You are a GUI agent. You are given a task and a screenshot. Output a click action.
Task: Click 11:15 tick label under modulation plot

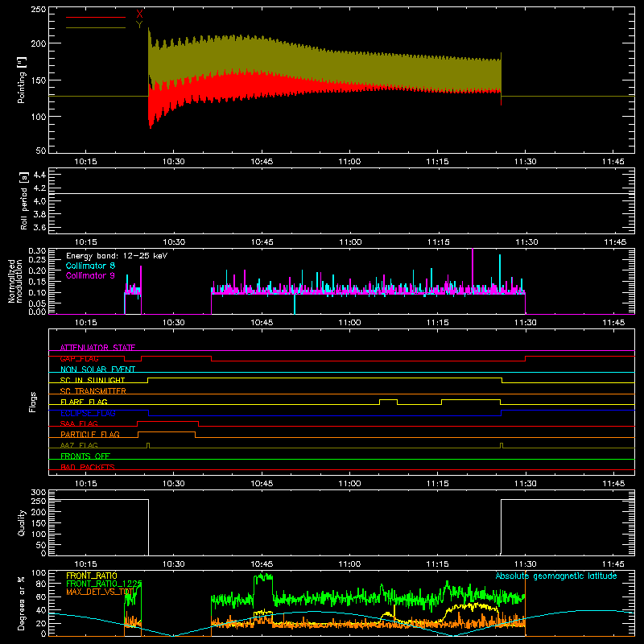[x=437, y=323]
